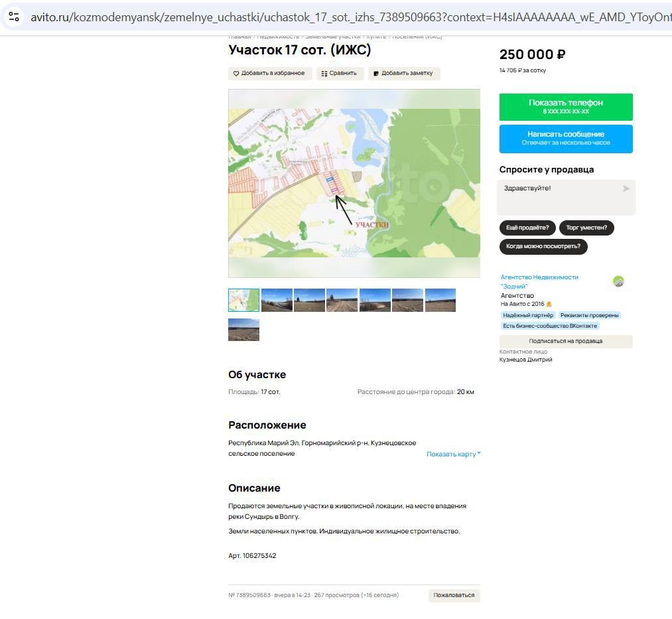The width and height of the screenshot is (672, 619).
Task: Report listing with Пожаловаться button
Action: [454, 595]
